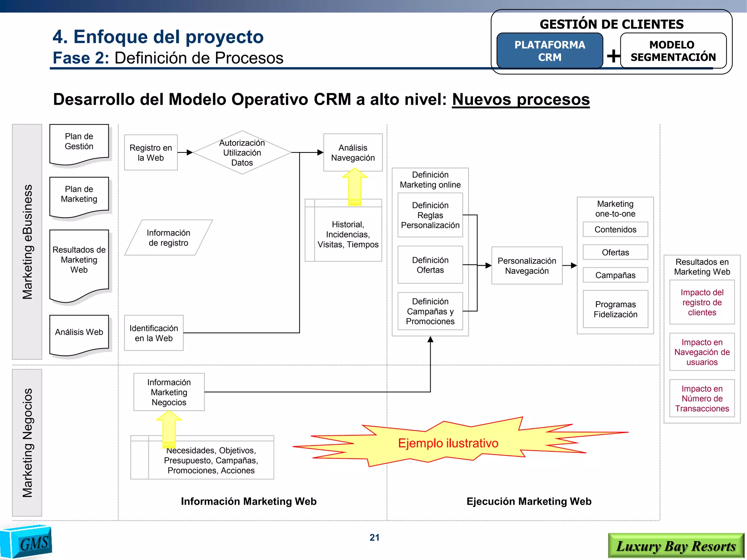Screen dimensions: 747x560
Task: Click the Personalización Navegación box
Action: tap(527, 265)
